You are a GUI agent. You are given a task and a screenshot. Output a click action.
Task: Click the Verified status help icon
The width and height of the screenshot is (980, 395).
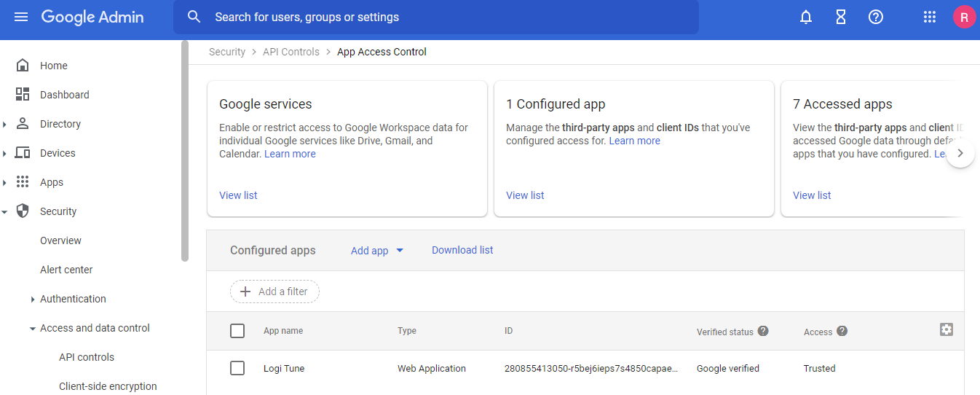tap(763, 331)
